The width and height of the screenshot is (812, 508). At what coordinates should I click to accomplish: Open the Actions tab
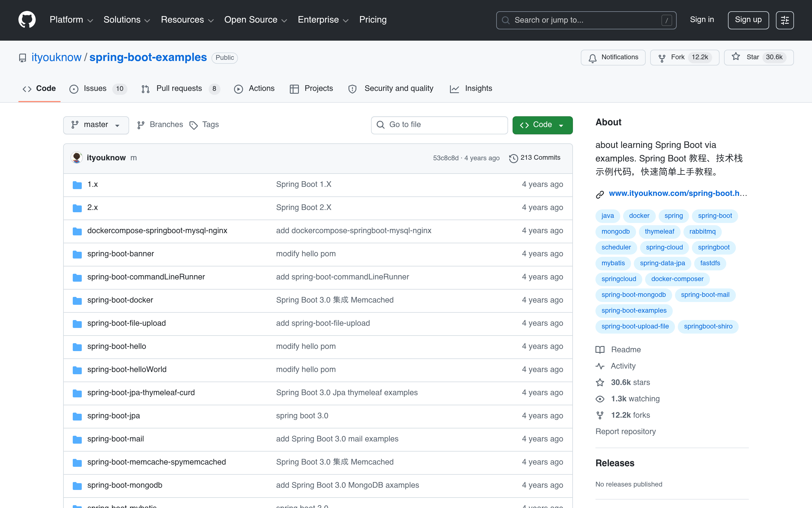254,89
